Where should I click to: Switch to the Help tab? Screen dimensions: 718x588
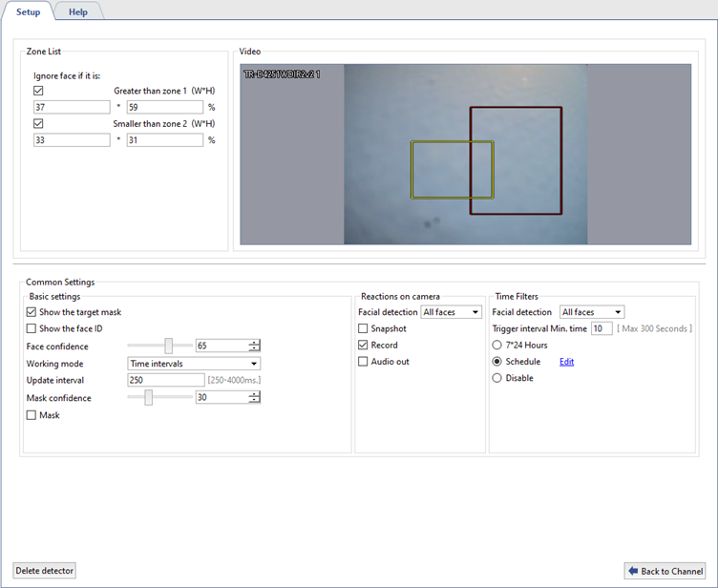[x=78, y=11]
